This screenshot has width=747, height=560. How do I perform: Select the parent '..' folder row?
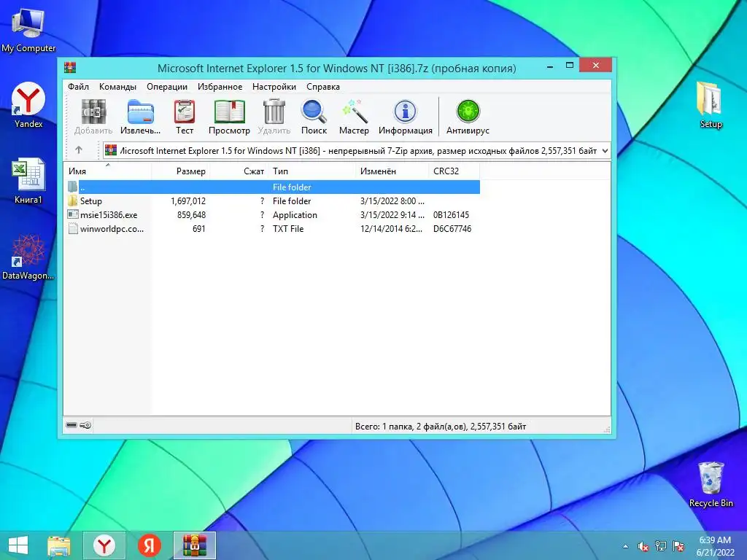[272, 187]
